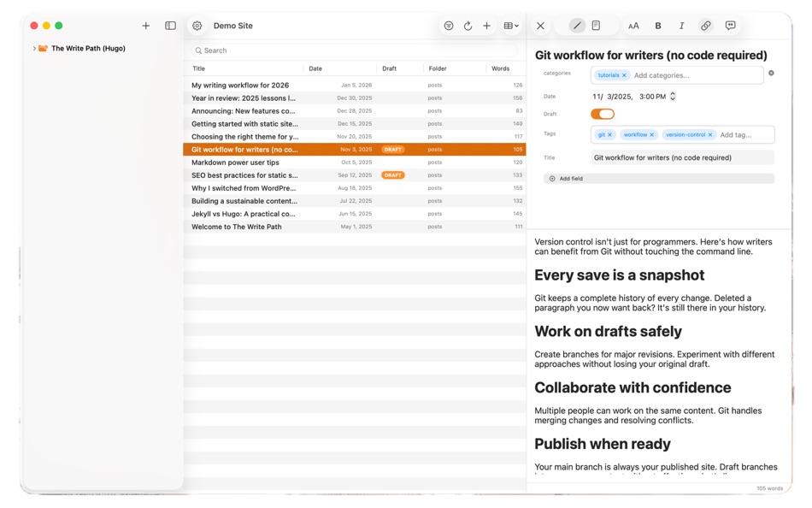Open post My writing workflow for 2026

coord(354,85)
